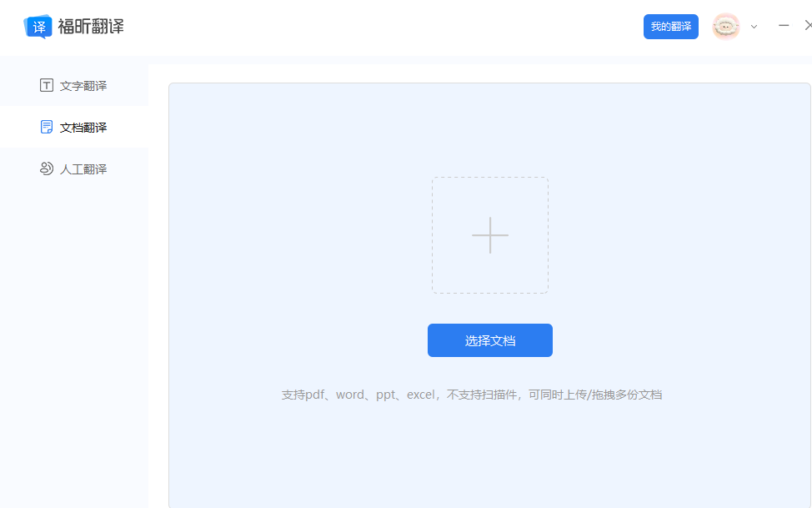Stay on the 文档翻译 tab

coord(83,127)
